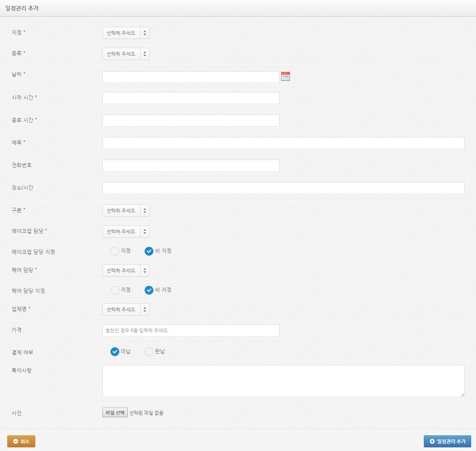Open the 메이크업 담당 dropdown
Screen dimensions: 476x451
click(x=126, y=232)
